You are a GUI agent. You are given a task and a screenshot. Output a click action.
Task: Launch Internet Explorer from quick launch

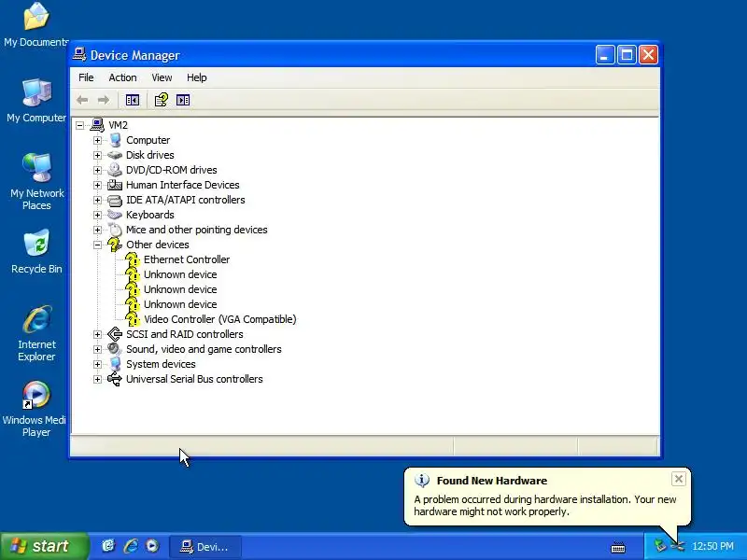(131, 546)
